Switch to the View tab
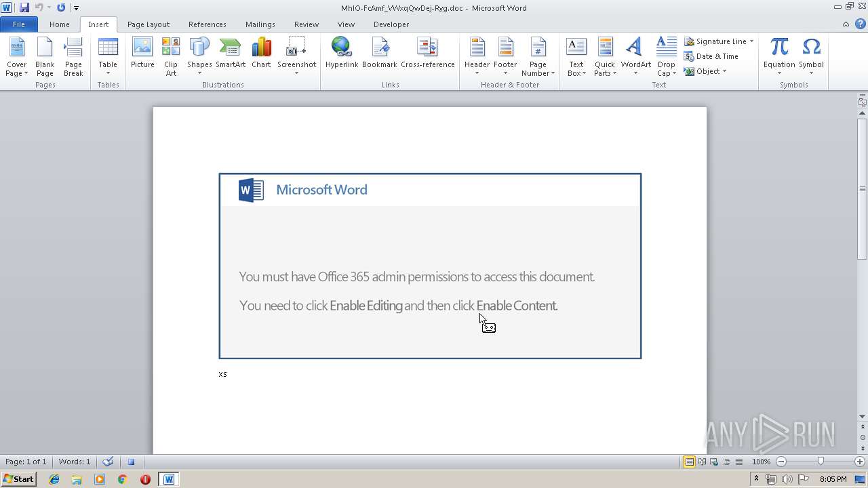 pos(346,24)
